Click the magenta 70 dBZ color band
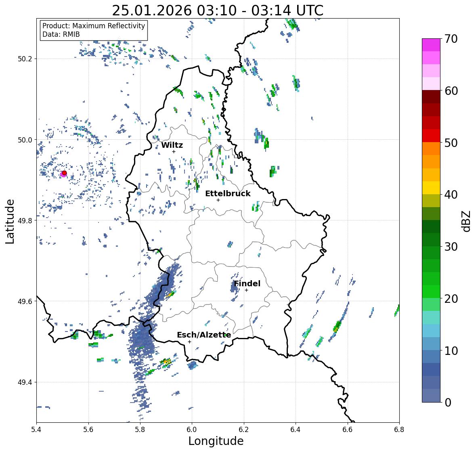This screenshot has height=451, width=476. tap(431, 45)
